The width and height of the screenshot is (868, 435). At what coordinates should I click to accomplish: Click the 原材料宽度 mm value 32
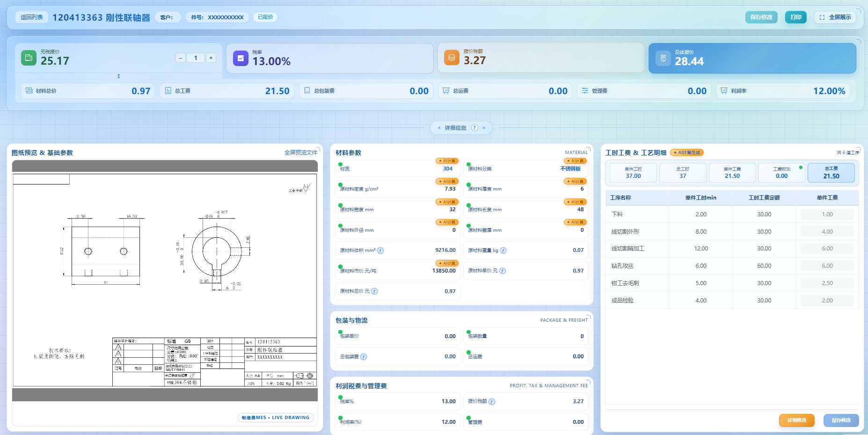tap(452, 209)
